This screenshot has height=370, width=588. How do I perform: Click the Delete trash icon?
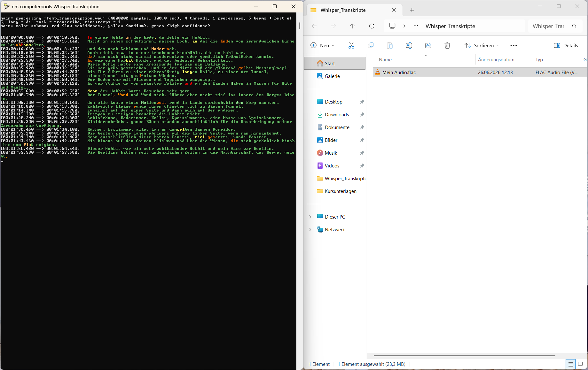coord(447,45)
